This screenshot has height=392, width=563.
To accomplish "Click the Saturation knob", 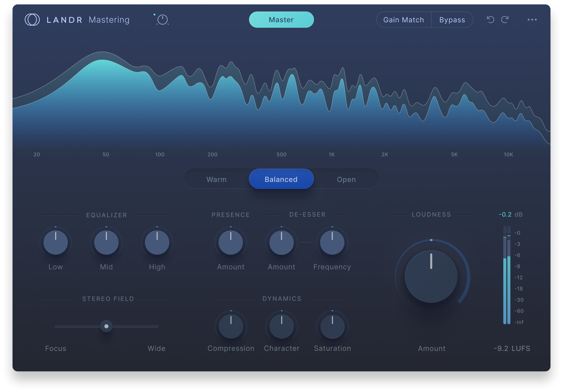I will click(333, 326).
